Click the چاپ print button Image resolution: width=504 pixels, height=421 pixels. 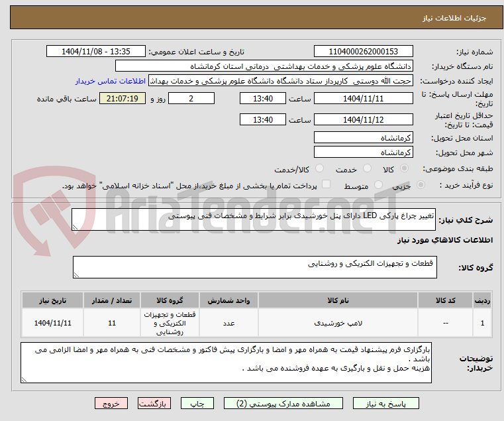[197, 403]
